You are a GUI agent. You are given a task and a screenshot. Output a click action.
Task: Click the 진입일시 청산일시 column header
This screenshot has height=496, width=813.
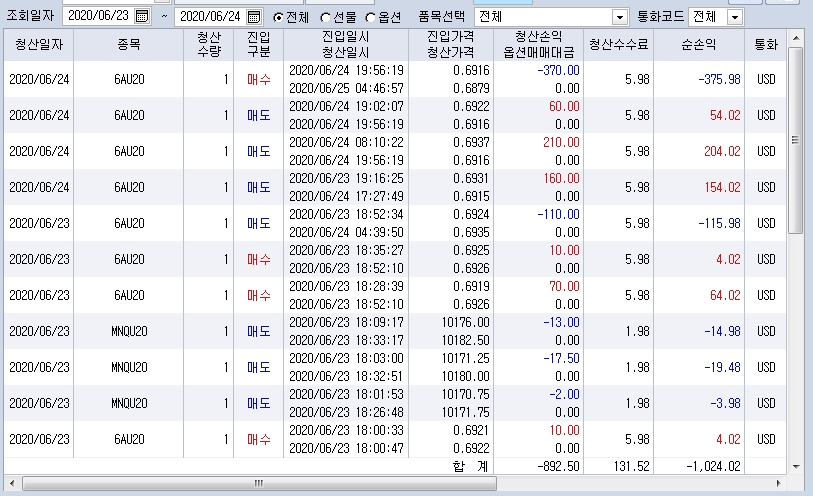coord(346,45)
